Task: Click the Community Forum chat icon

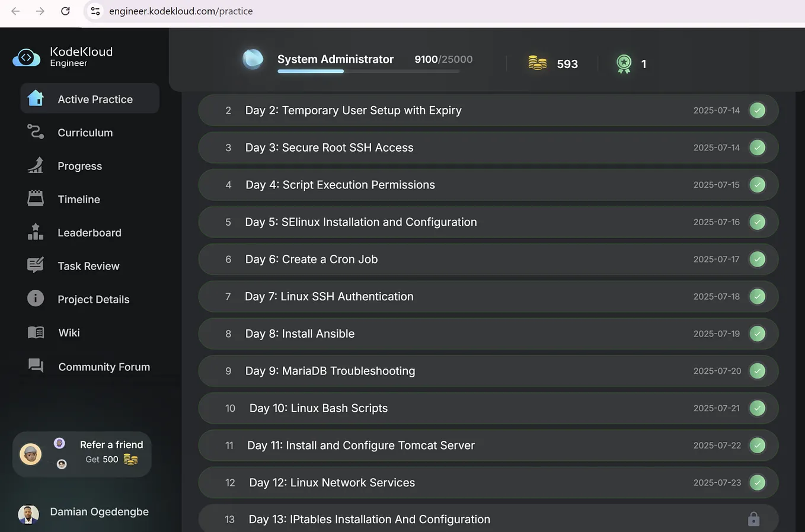Action: click(x=36, y=366)
